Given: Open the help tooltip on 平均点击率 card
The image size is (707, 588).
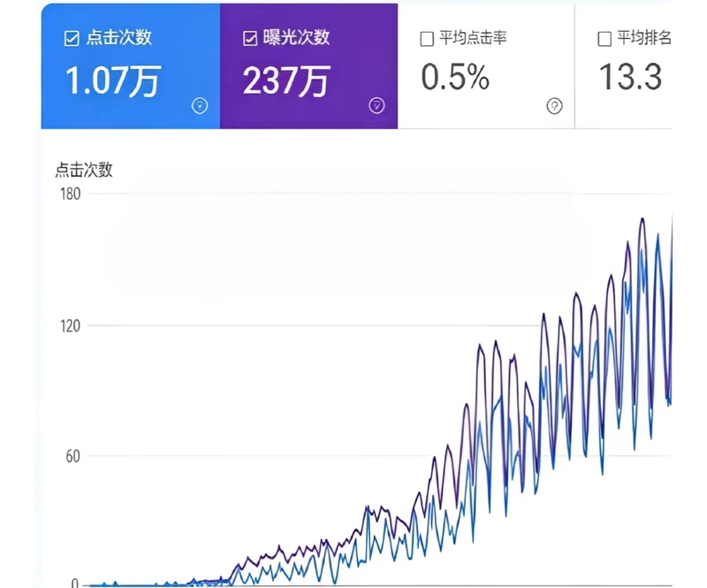Looking at the screenshot, I should pos(554,105).
